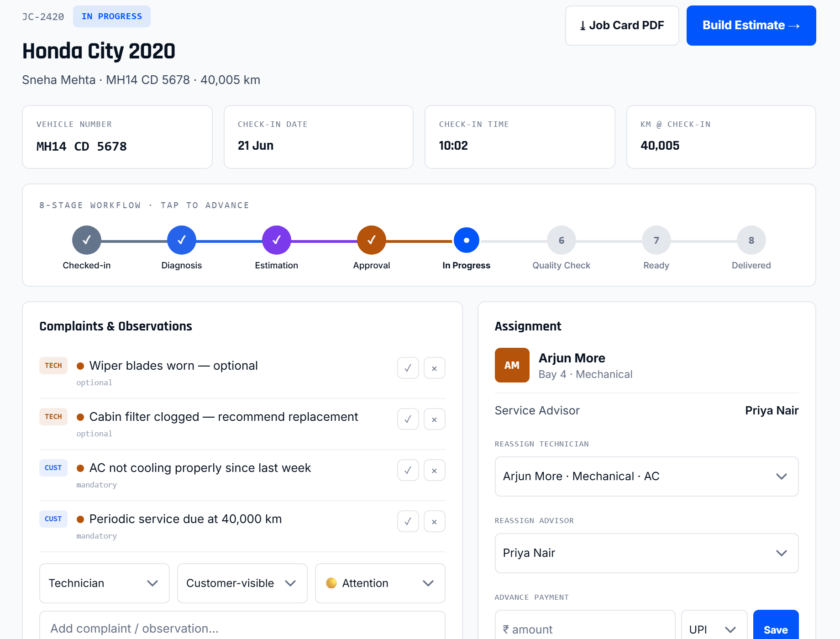This screenshot has height=639, width=840.
Task: Approve the Cabin filter clogged item
Action: point(408,419)
